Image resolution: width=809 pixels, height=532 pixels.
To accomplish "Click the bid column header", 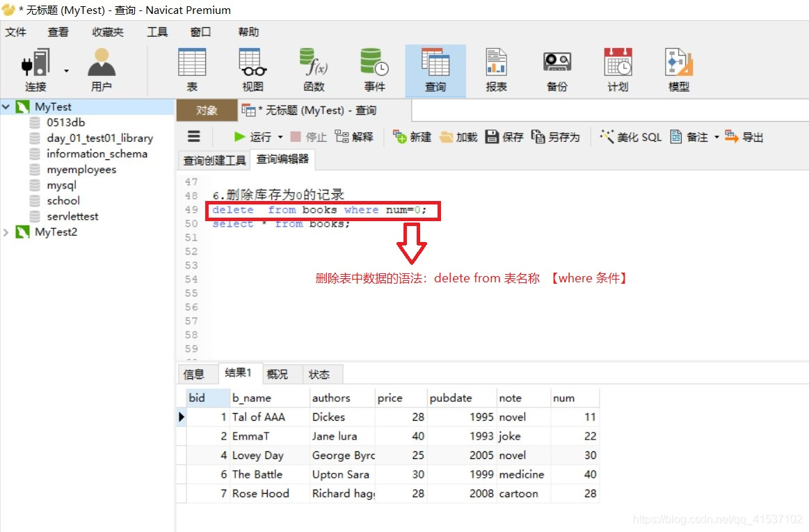I will click(x=208, y=398).
